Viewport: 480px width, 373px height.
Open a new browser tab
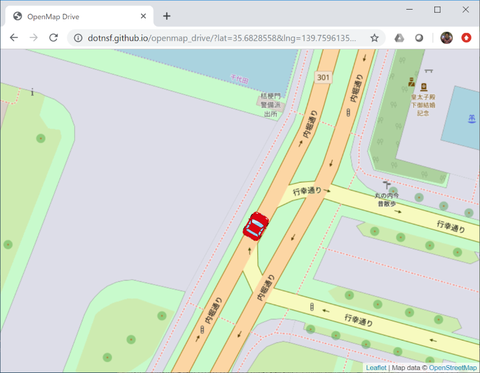tap(167, 16)
